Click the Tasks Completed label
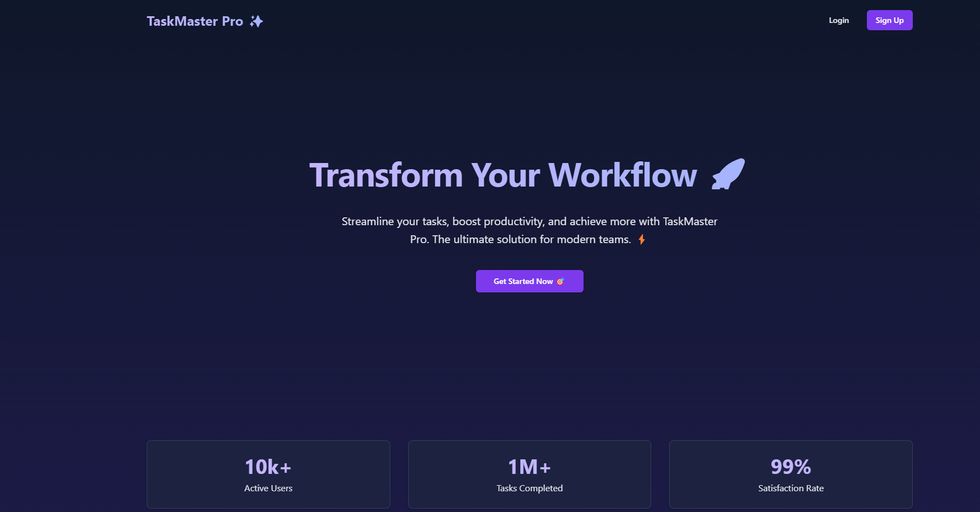 [530, 488]
